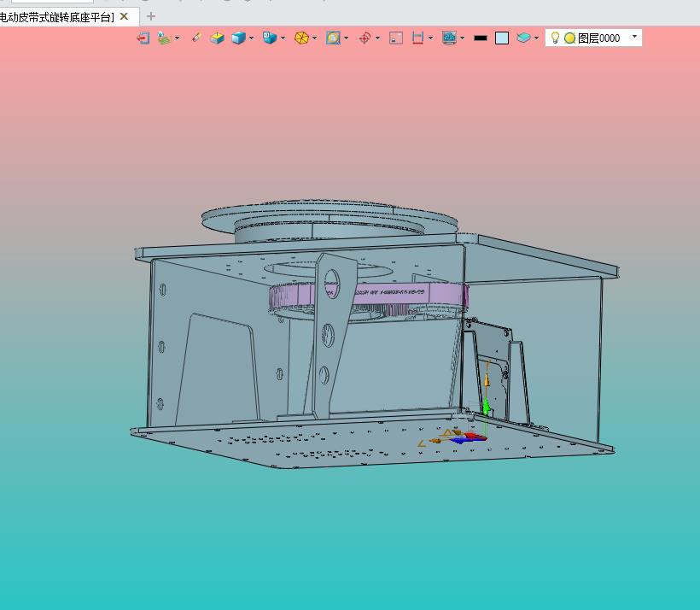Click the selection filter icon in toolbar
The height and width of the screenshot is (610, 700).
[x=164, y=38]
